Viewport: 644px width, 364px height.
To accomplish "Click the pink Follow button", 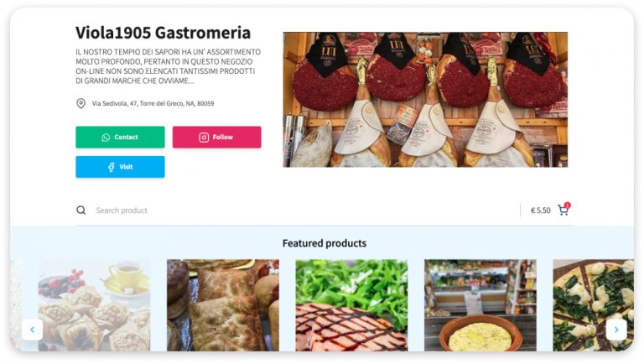I will [x=217, y=138].
